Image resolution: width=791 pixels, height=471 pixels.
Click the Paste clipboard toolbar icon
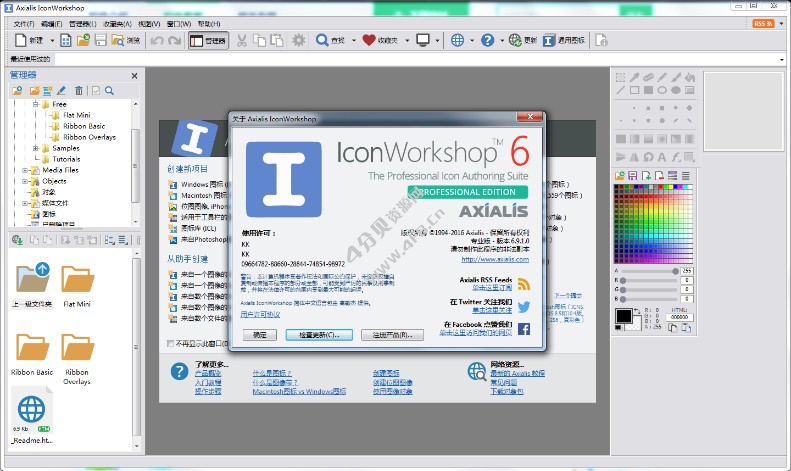[x=276, y=40]
